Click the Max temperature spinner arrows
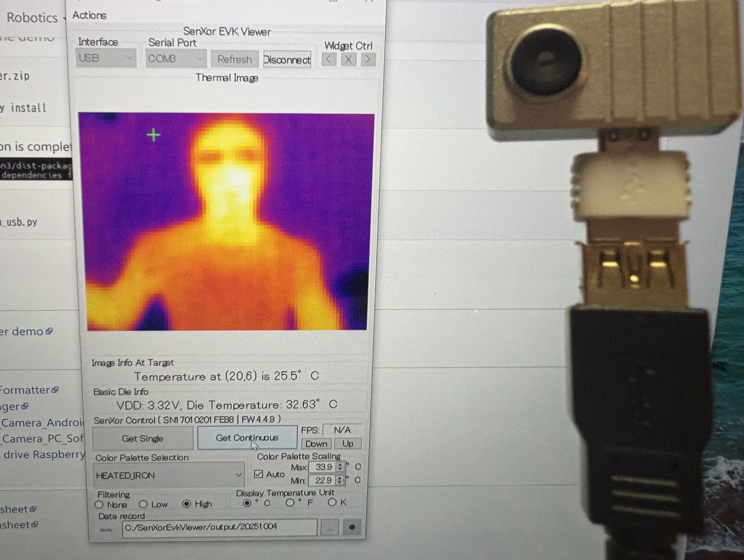 [x=340, y=467]
